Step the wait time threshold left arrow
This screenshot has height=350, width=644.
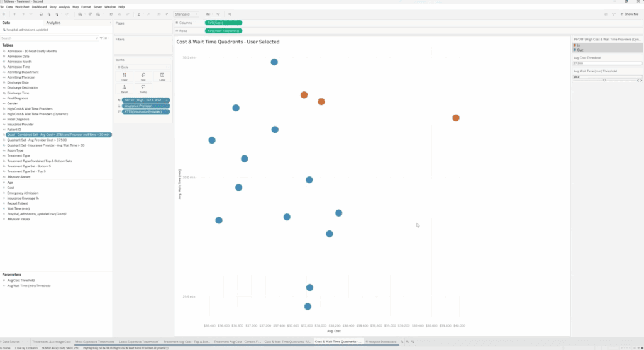638,80
